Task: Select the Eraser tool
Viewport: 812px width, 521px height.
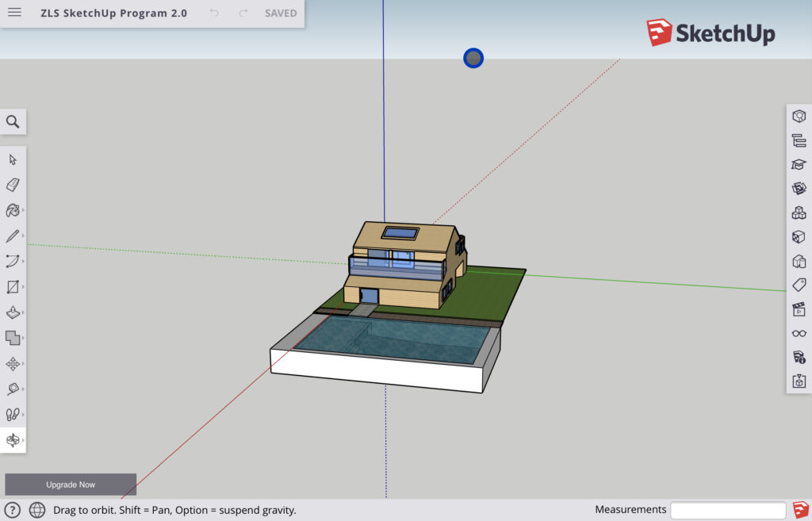Action: point(13,185)
